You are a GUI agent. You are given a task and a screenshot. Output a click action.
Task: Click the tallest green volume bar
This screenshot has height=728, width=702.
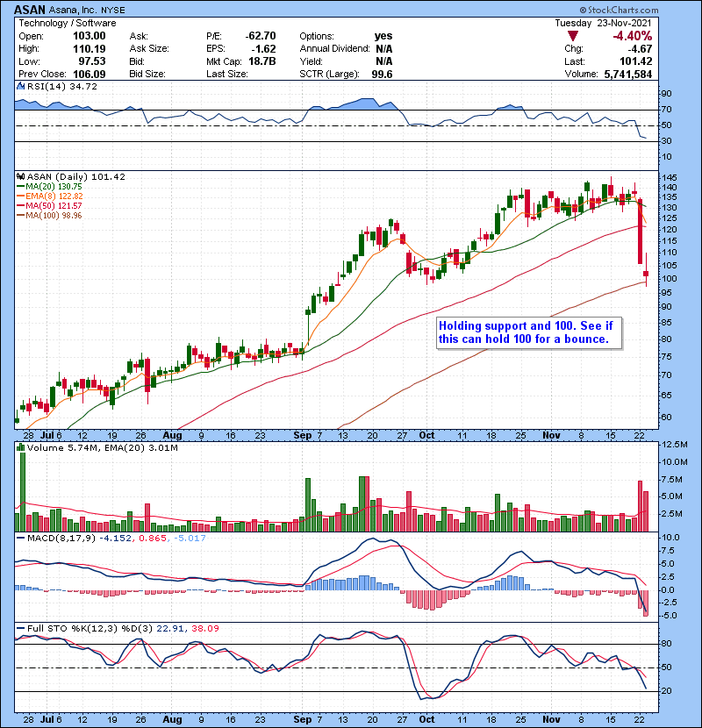tap(22, 492)
